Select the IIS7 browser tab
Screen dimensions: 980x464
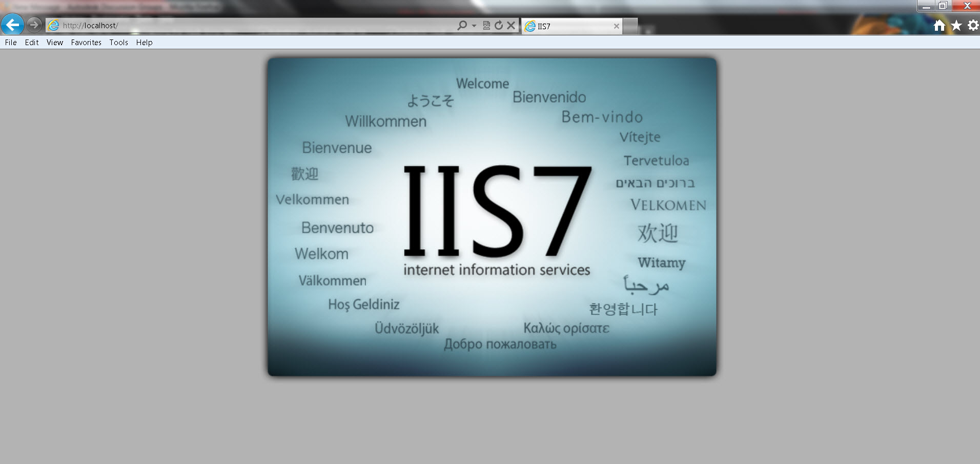[571, 26]
